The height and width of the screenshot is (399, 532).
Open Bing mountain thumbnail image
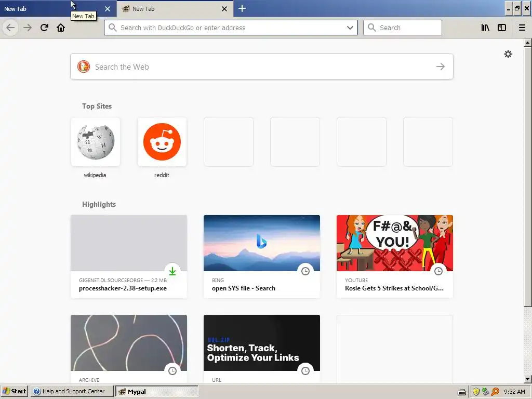coord(262,243)
